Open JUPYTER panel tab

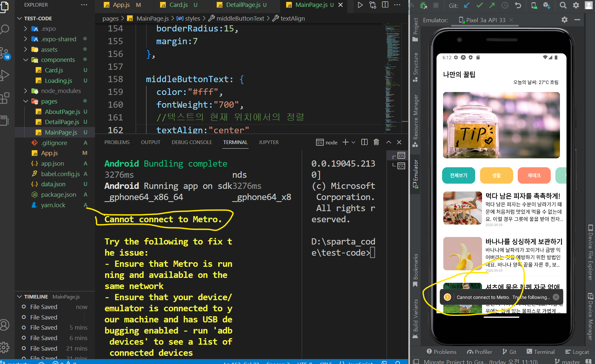(269, 142)
